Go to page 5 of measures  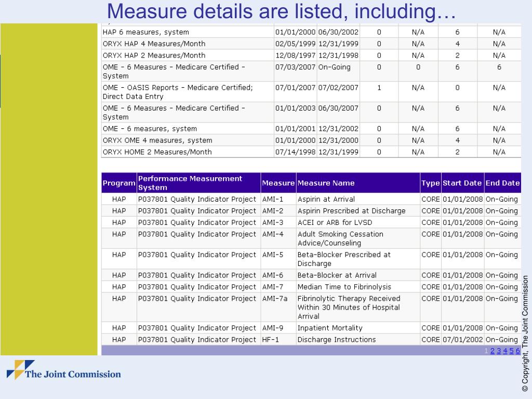pos(512,351)
